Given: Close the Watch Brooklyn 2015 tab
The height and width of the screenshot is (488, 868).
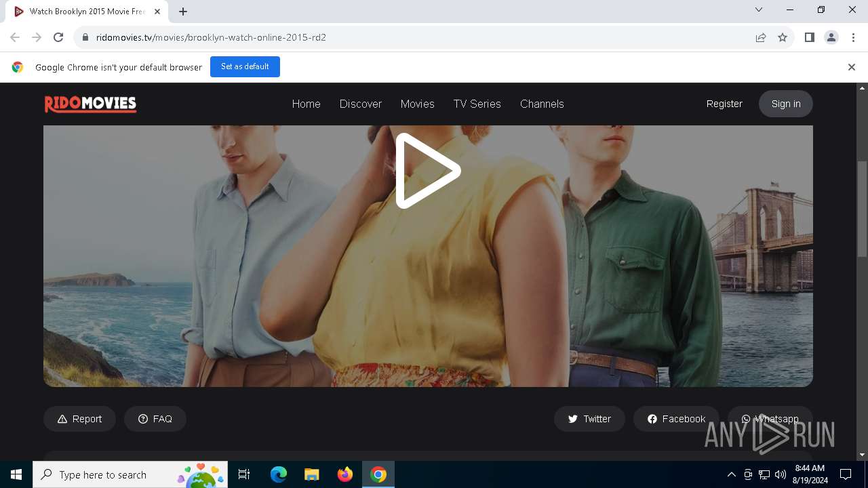Looking at the screenshot, I should [x=157, y=12].
